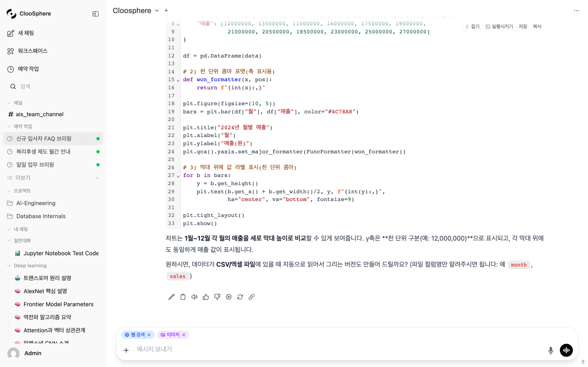This screenshot has width=588, height=367.
Task: Open the more options (⋯) menu
Action: [x=577, y=10]
